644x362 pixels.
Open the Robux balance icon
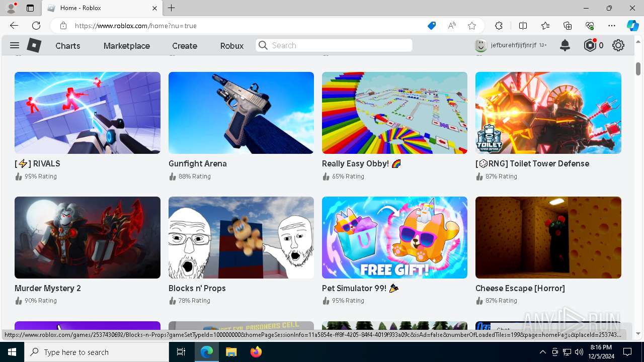pyautogui.click(x=590, y=45)
